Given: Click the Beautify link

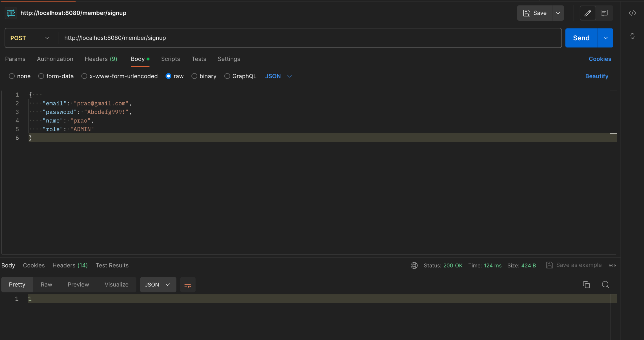Looking at the screenshot, I should [x=596, y=76].
